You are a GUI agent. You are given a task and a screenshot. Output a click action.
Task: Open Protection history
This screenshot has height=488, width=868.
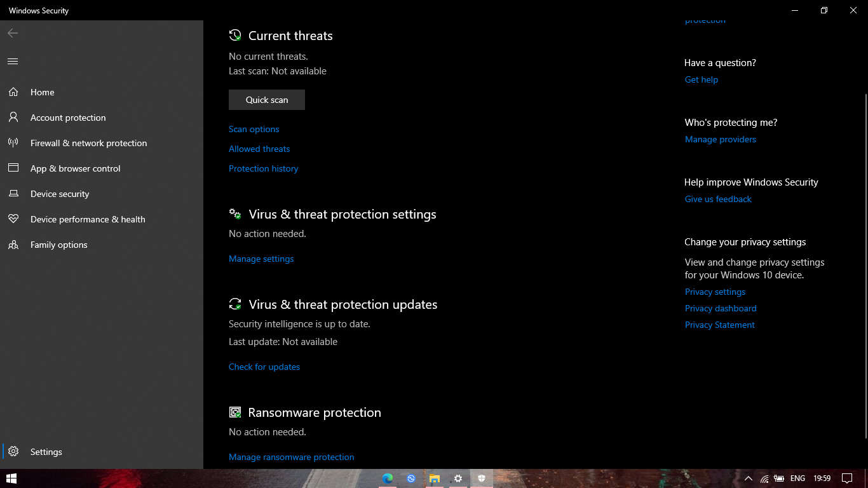[x=263, y=168]
